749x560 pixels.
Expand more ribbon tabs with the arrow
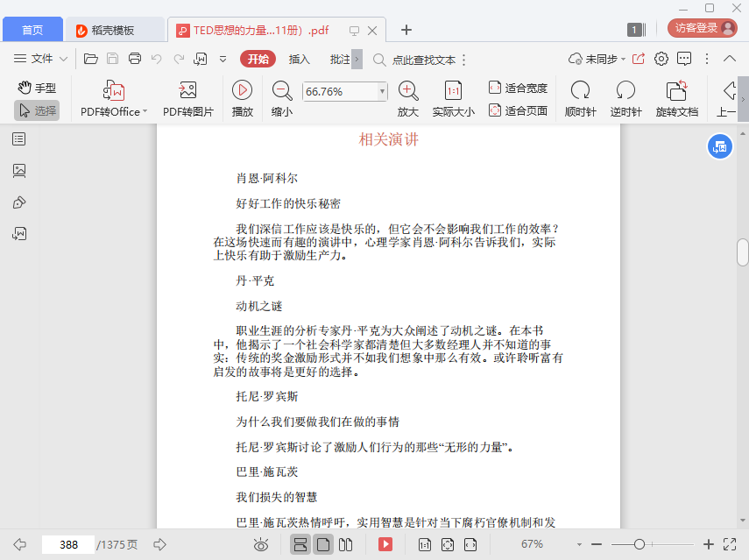pos(357,60)
